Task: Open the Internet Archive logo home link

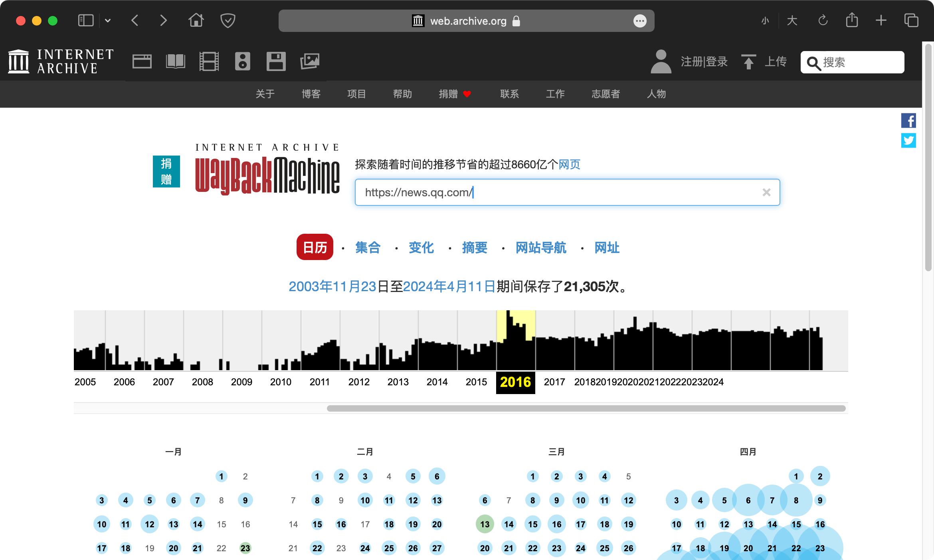Action: click(61, 61)
